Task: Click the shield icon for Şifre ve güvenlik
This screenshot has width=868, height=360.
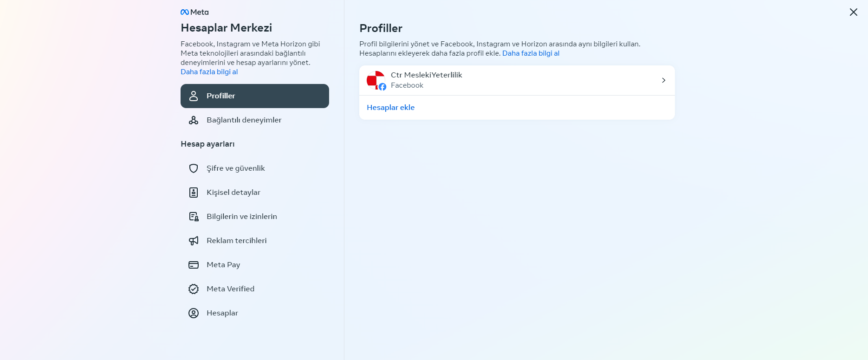Action: 194,168
